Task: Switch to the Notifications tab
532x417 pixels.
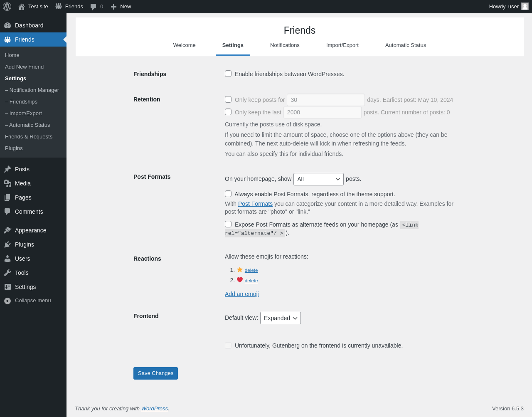Action: (x=285, y=45)
